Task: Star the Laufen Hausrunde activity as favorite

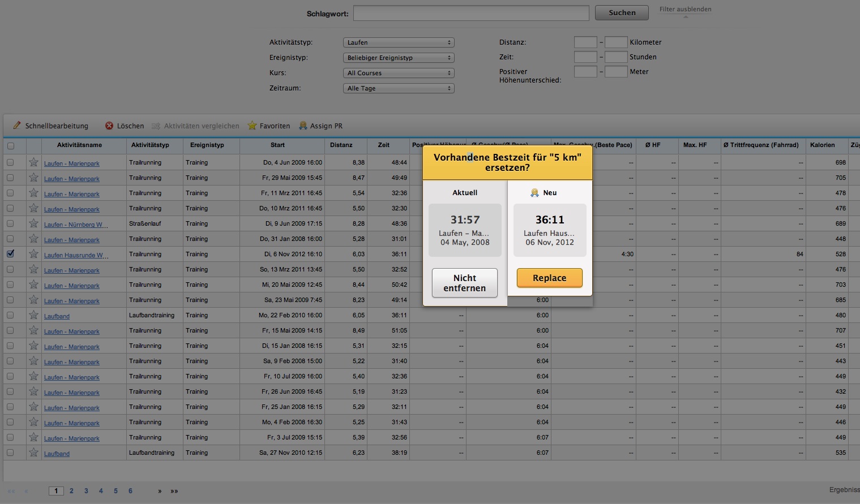Action: (x=34, y=254)
